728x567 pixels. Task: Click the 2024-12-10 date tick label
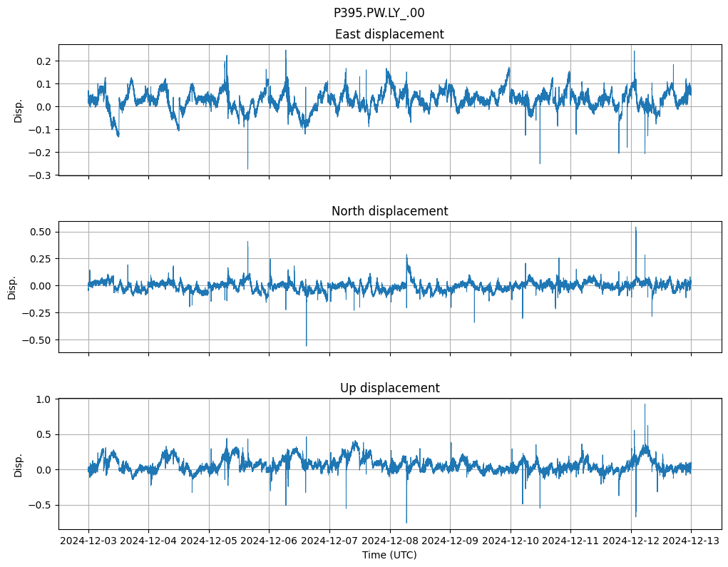click(x=511, y=541)
